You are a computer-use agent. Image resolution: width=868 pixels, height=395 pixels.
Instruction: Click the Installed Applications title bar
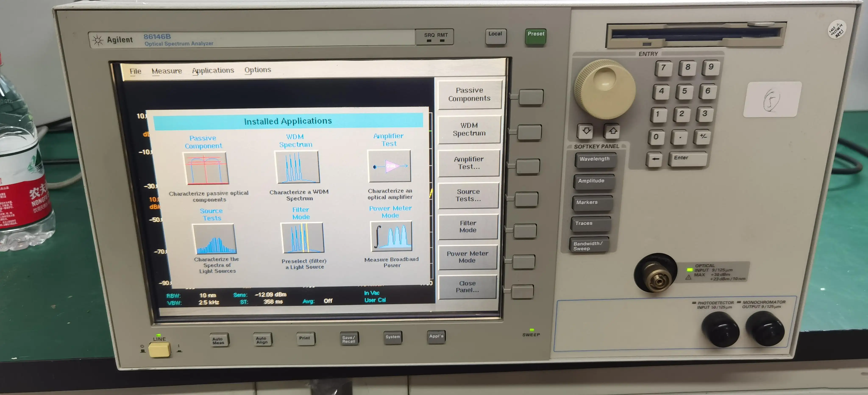click(288, 121)
